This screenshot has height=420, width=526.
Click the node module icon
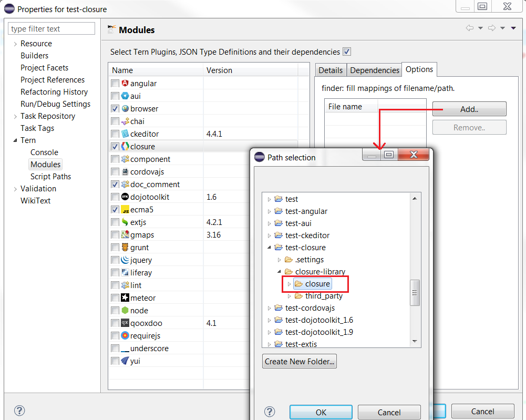tap(125, 311)
